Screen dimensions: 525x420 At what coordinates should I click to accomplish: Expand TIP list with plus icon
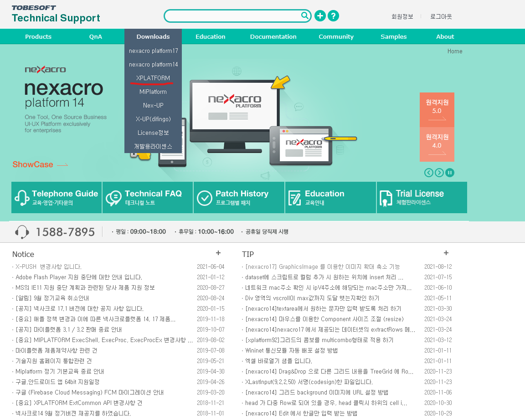coord(446,253)
